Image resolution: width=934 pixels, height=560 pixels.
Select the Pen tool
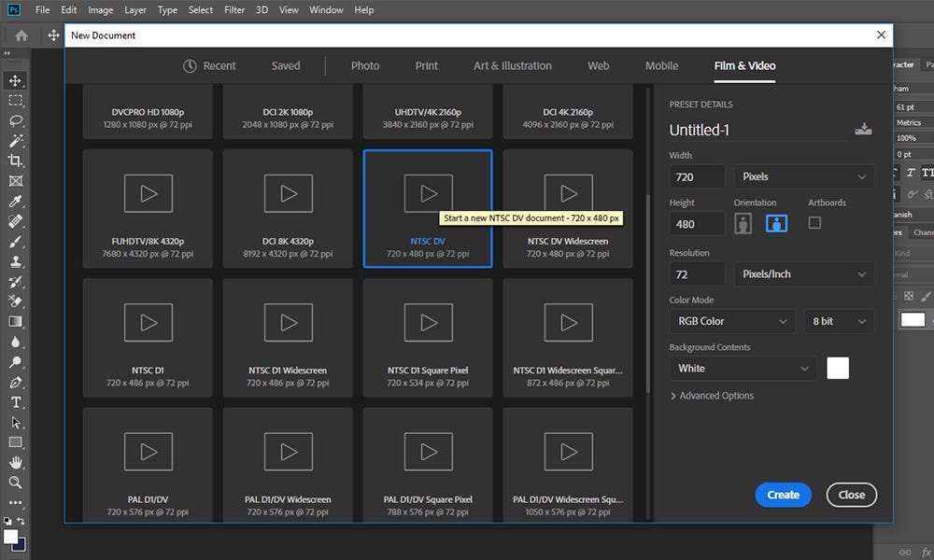coord(16,382)
